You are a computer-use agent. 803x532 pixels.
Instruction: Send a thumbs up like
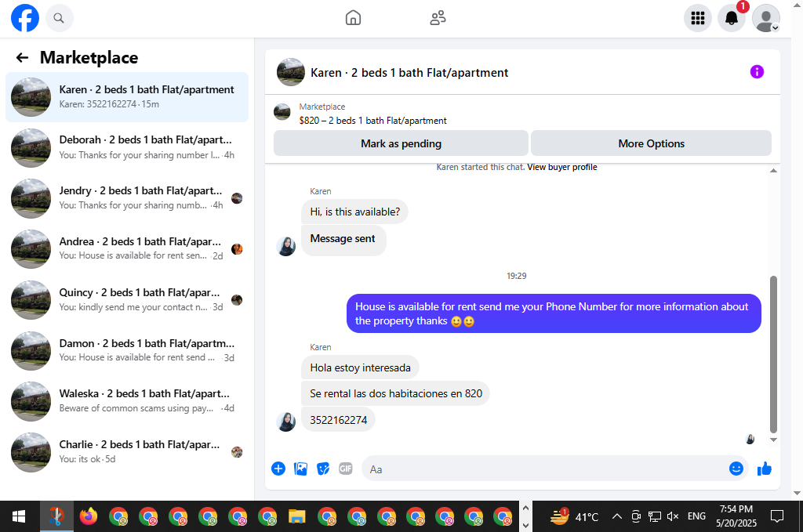pos(764,469)
